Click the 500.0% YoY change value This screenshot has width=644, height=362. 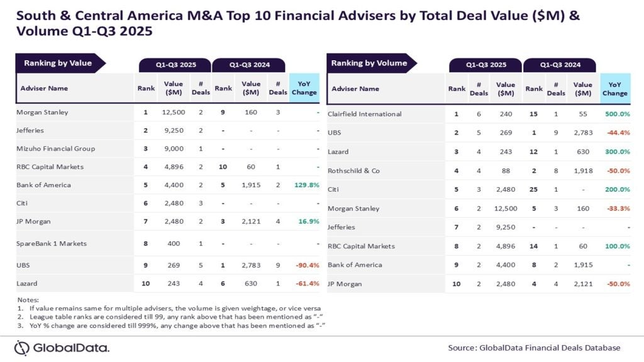(618, 114)
